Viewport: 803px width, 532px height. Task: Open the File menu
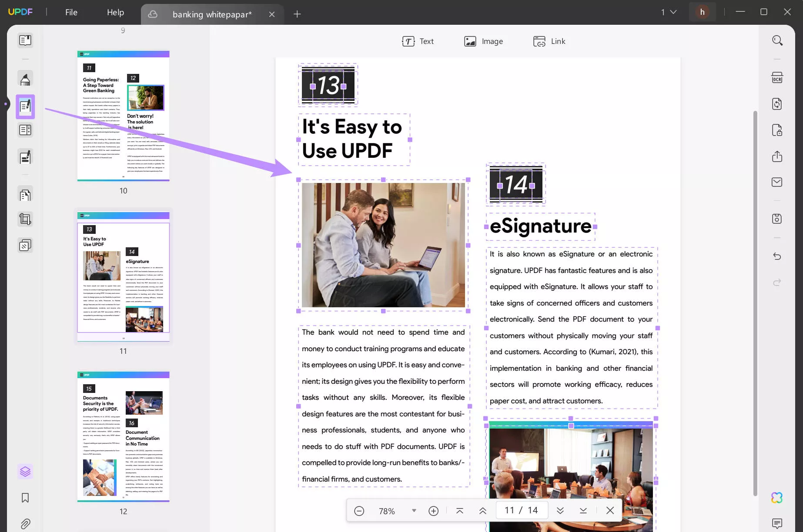coord(71,12)
